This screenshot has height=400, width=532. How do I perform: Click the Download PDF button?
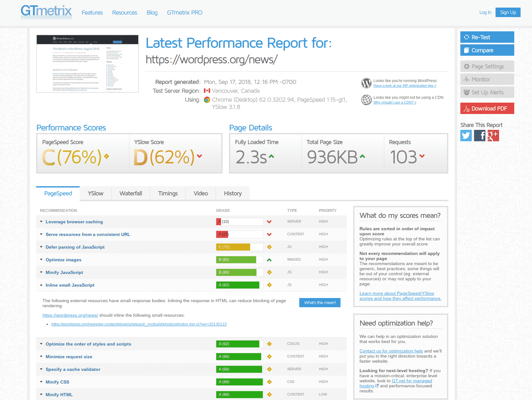[x=487, y=108]
